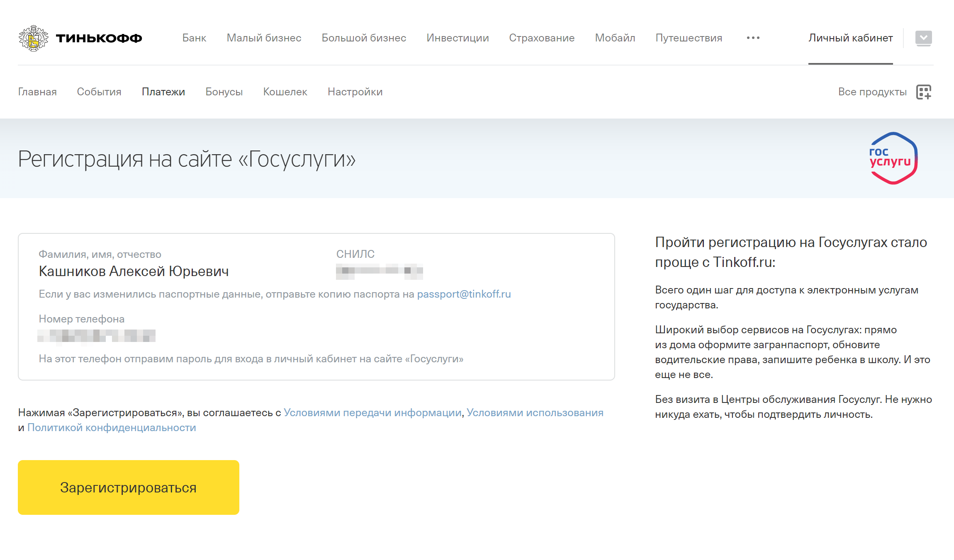This screenshot has height=560, width=954.
Task: Switch to Кошелек tab
Action: pos(285,92)
